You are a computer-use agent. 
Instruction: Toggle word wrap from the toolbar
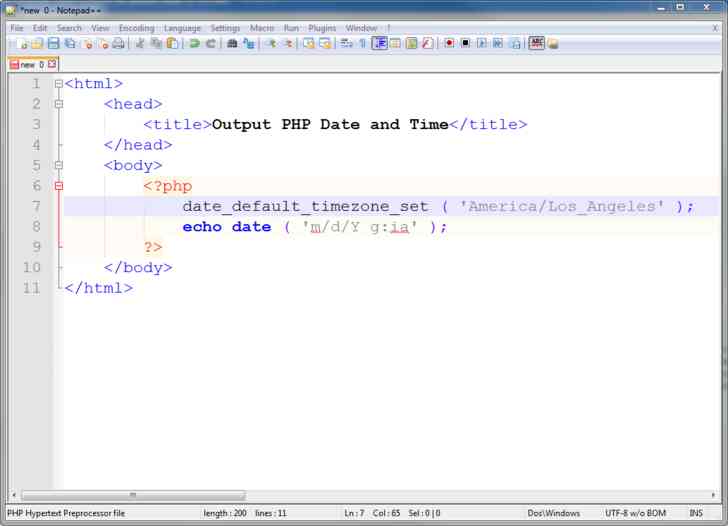(x=346, y=44)
